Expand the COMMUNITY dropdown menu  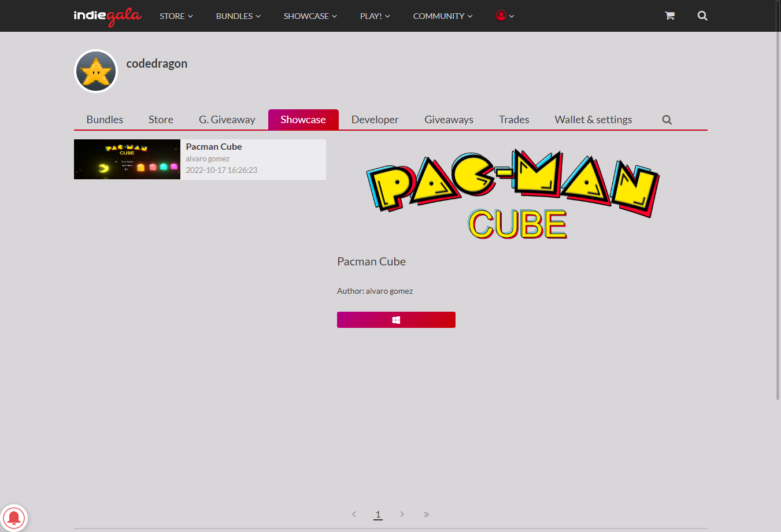tap(443, 16)
